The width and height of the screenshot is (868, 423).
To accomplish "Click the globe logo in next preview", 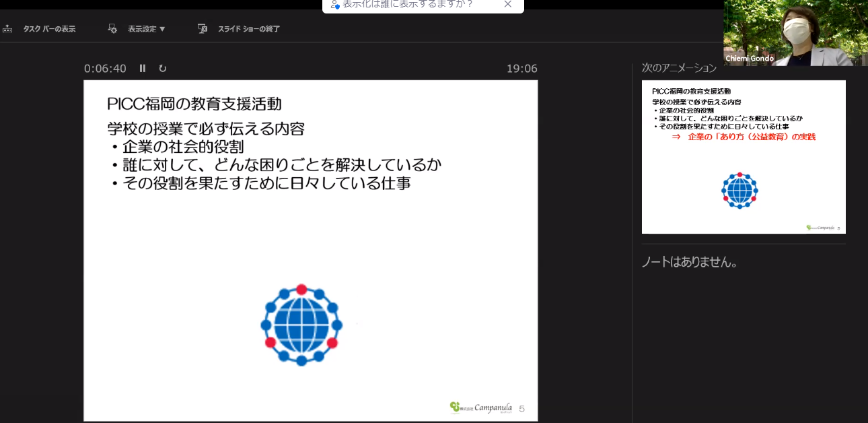I will click(739, 191).
